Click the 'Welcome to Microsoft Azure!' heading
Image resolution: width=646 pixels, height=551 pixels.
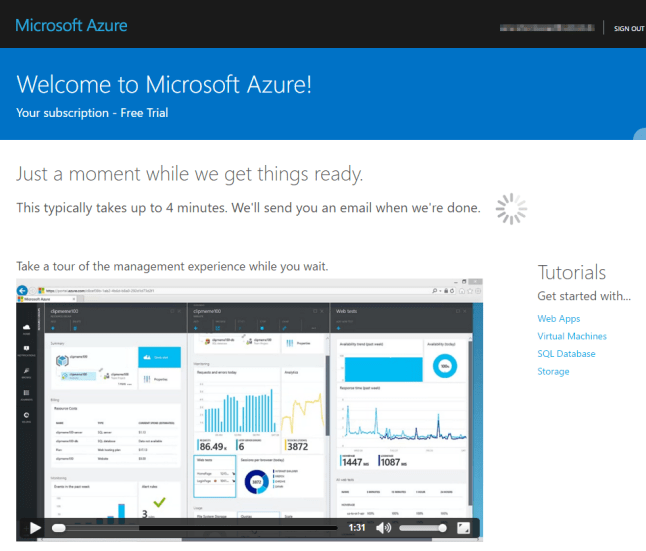point(164,84)
